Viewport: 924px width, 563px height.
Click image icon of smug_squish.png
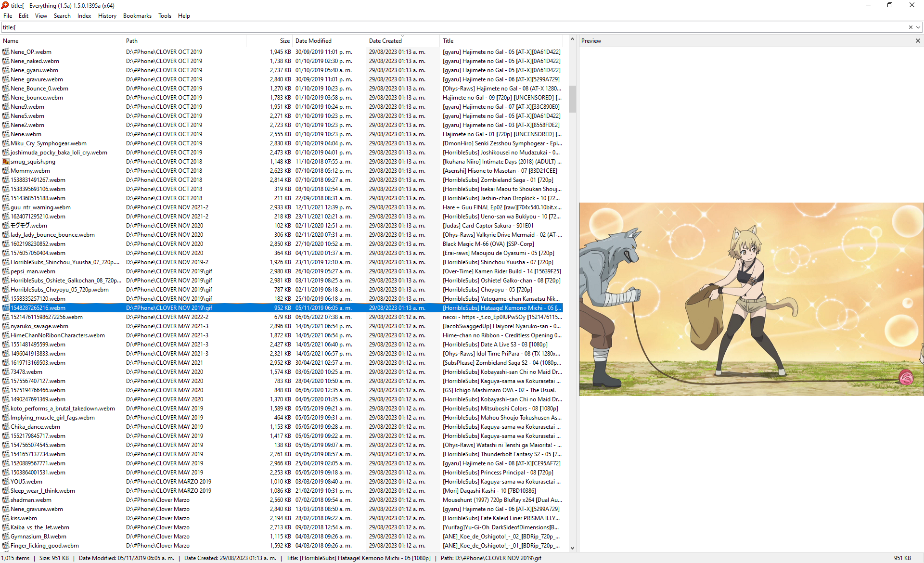[6, 162]
